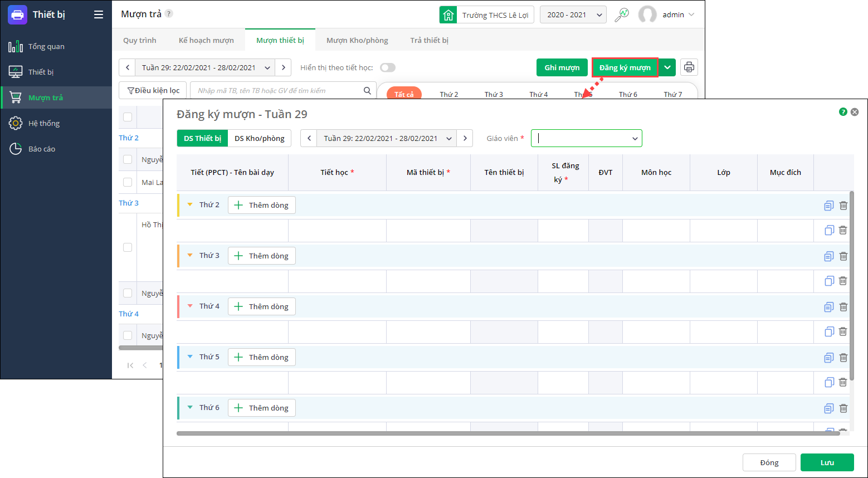The width and height of the screenshot is (868, 478).
Task: Collapse the Thứ 2 group in the dialog
Action: 190,204
